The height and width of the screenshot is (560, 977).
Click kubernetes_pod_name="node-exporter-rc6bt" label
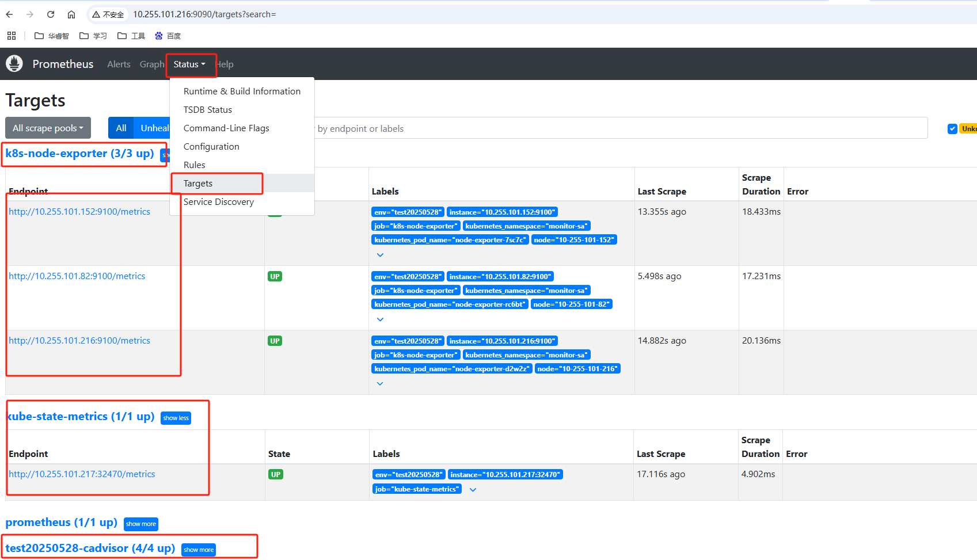[x=450, y=304]
